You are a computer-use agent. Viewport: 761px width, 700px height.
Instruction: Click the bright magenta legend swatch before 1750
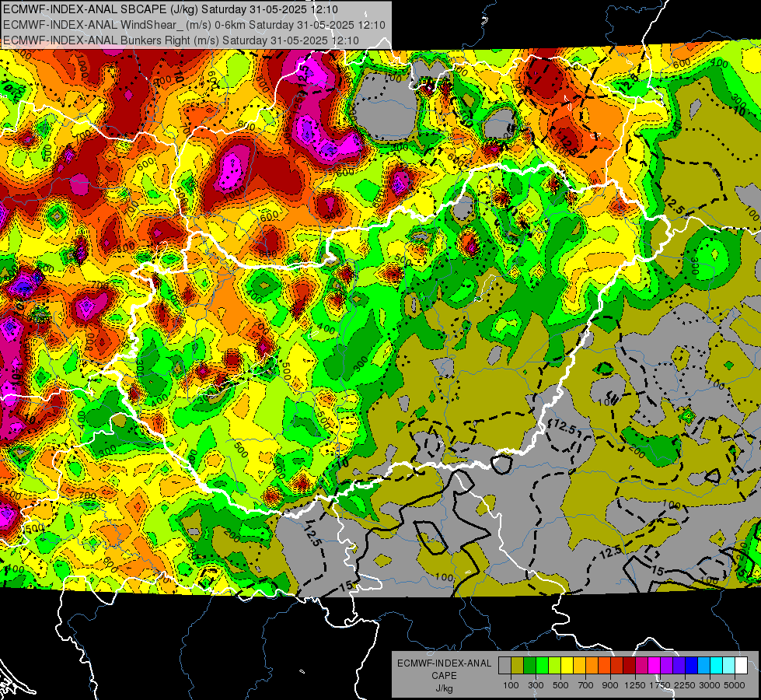(x=655, y=665)
